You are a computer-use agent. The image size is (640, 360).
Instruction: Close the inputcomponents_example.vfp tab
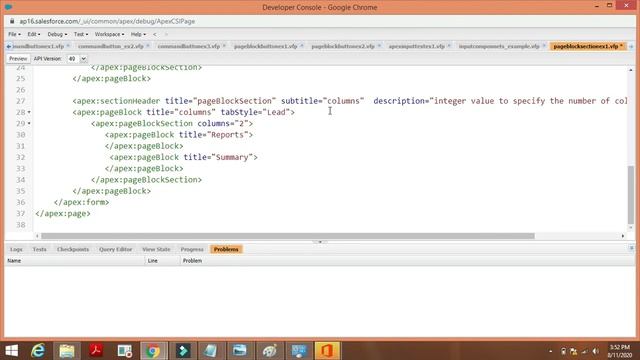pos(544,46)
